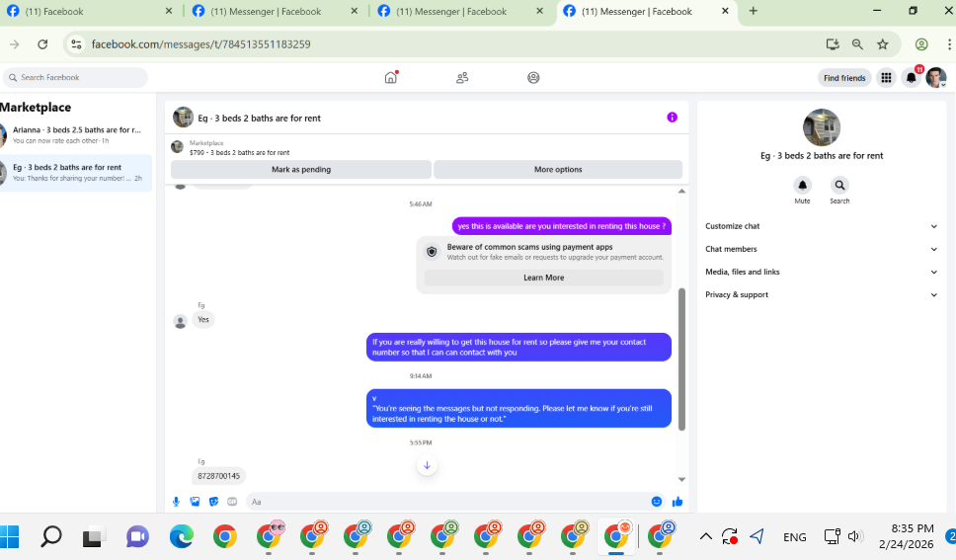Open the Facebook Home icon
The width and height of the screenshot is (956, 560).
coord(391,77)
